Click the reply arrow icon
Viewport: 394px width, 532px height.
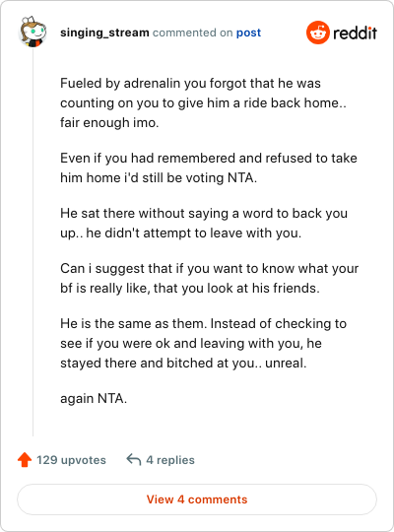click(134, 460)
